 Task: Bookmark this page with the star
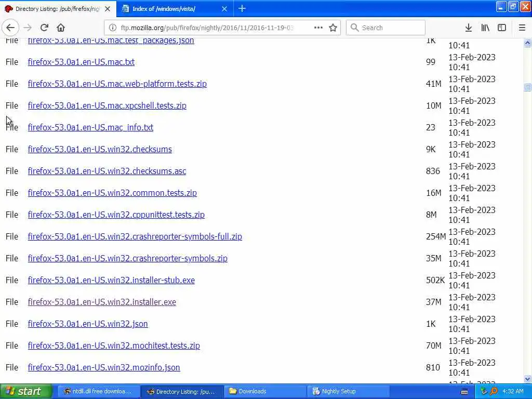(x=333, y=28)
